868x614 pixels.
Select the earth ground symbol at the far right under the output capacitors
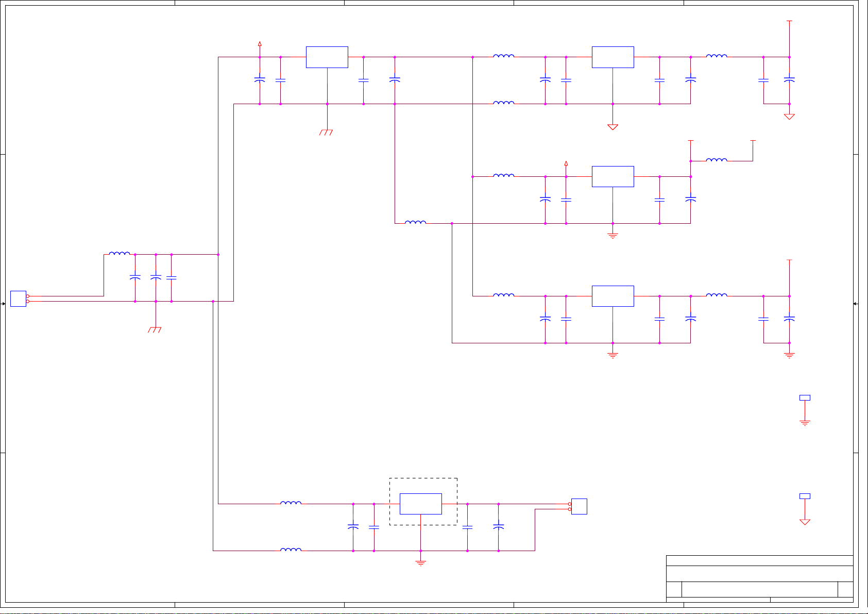789,356
